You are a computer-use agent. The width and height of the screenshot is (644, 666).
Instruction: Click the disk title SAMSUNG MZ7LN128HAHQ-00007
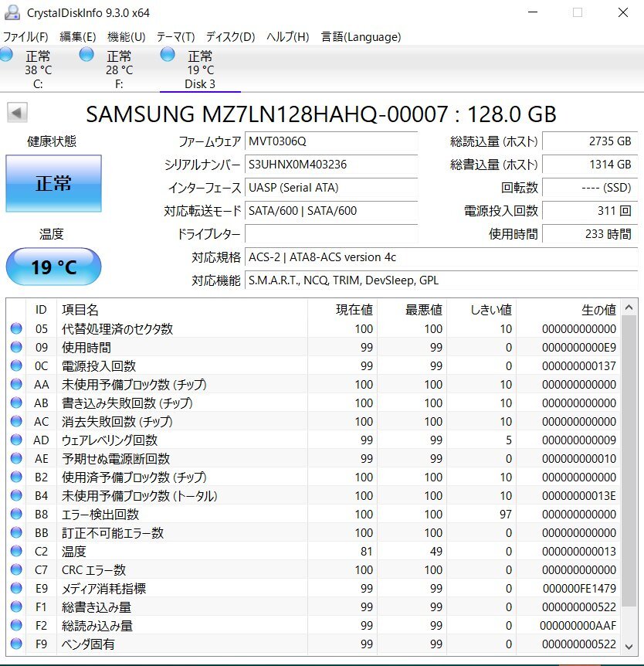266,114
